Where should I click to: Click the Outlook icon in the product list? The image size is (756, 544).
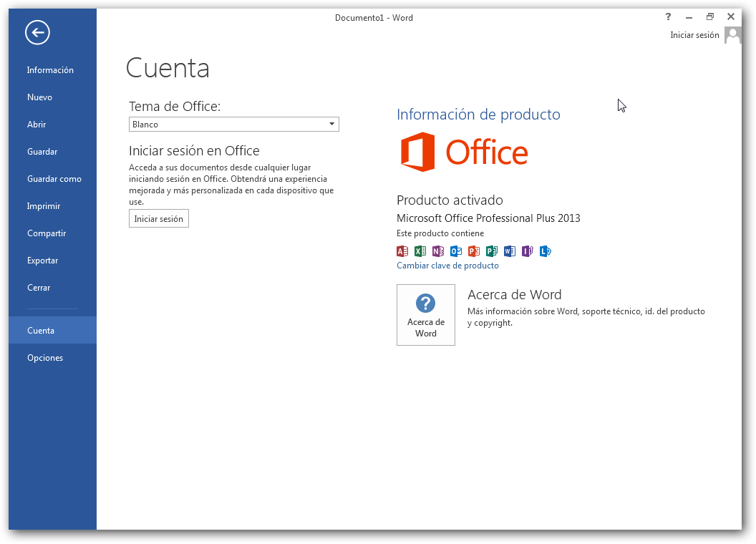click(x=456, y=251)
